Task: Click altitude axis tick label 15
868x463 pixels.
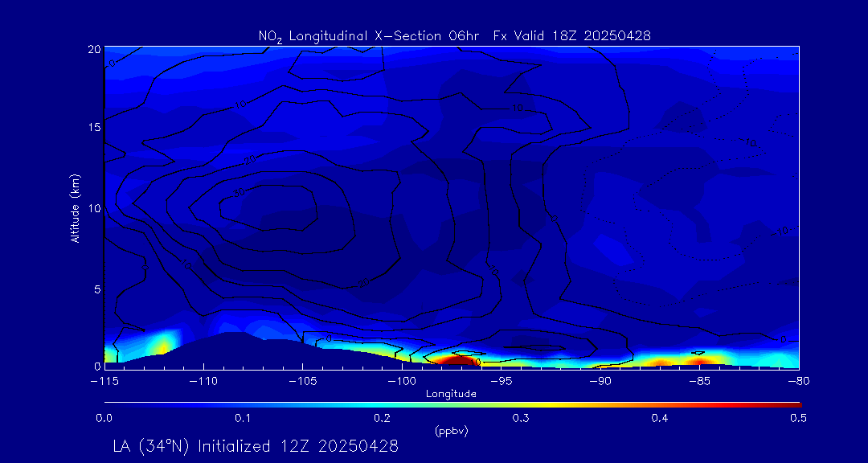Action: click(x=94, y=127)
